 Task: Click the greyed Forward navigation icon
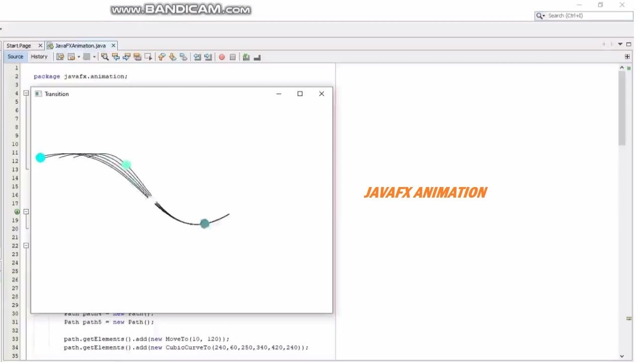(87, 57)
